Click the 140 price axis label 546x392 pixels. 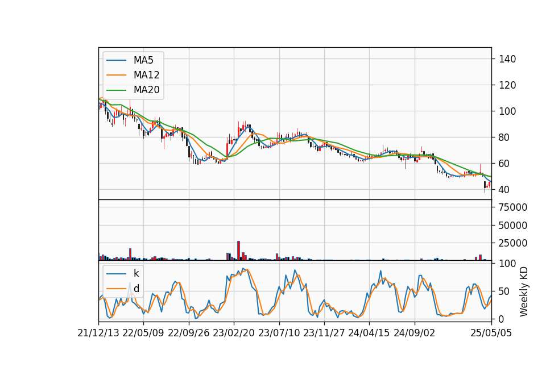point(507,59)
